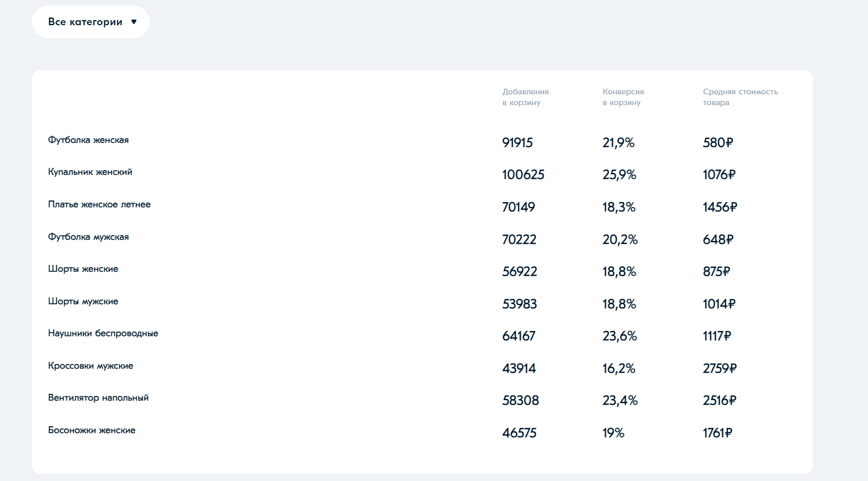Open Наушники беспроводные entry
Image resolution: width=868 pixels, height=481 pixels.
click(x=103, y=334)
